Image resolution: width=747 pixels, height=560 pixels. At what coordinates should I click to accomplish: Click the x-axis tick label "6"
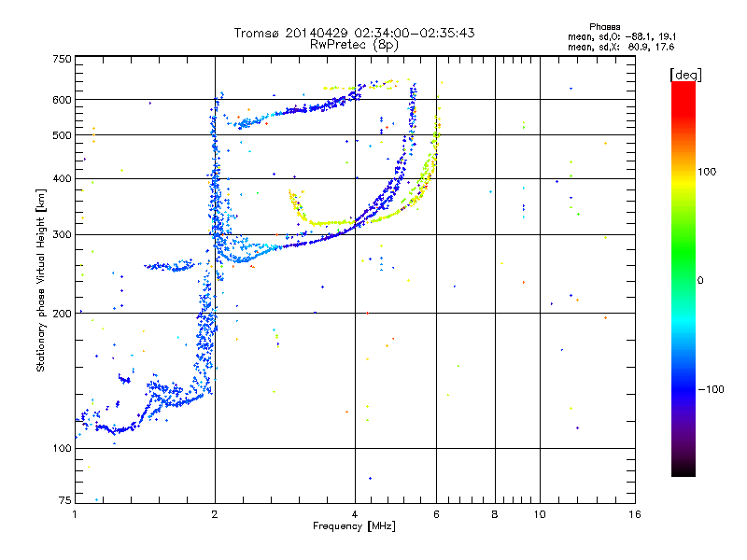(436, 514)
